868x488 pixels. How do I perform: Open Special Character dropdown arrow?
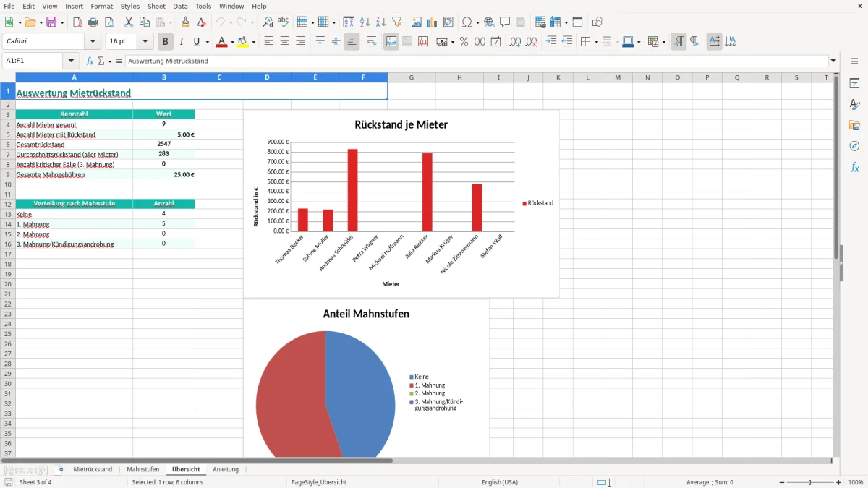(x=477, y=22)
